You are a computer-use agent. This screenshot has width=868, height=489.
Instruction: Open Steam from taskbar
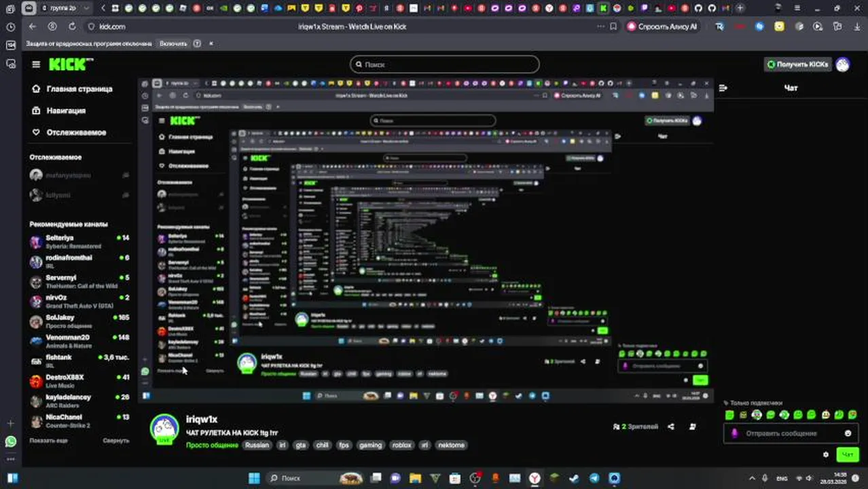(x=575, y=478)
